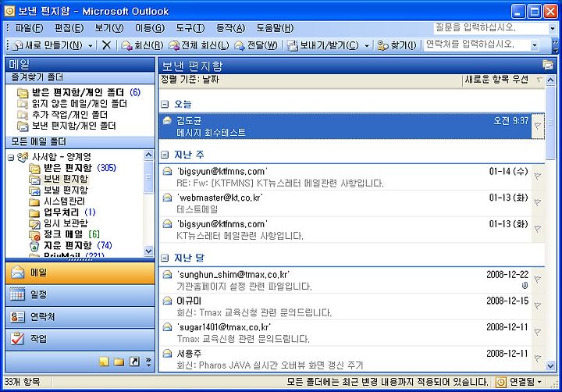Open favorite folder 추가 작업/개인 폴더

click(62, 115)
